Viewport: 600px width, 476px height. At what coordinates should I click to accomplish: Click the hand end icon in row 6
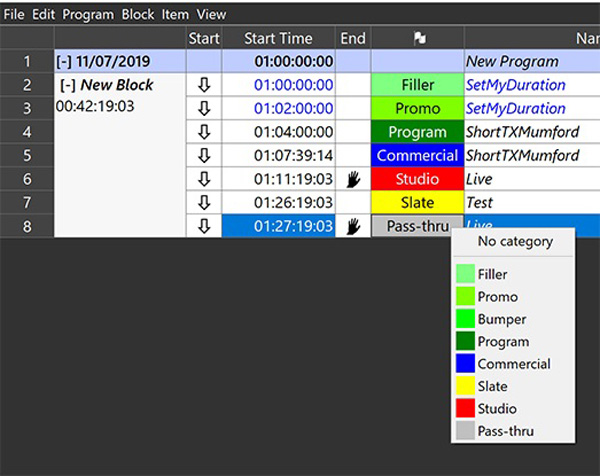pyautogui.click(x=353, y=179)
